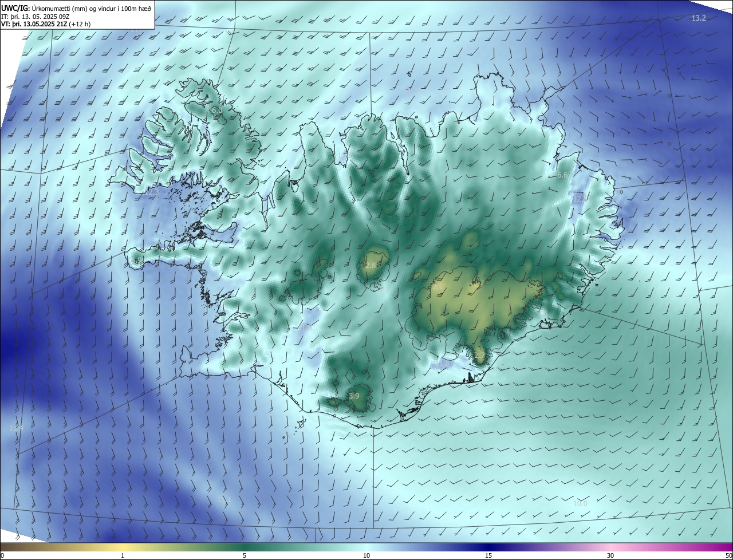Click the '3.9' value on the southern glacier
Viewport: 733px width, 560px height.
pyautogui.click(x=354, y=396)
